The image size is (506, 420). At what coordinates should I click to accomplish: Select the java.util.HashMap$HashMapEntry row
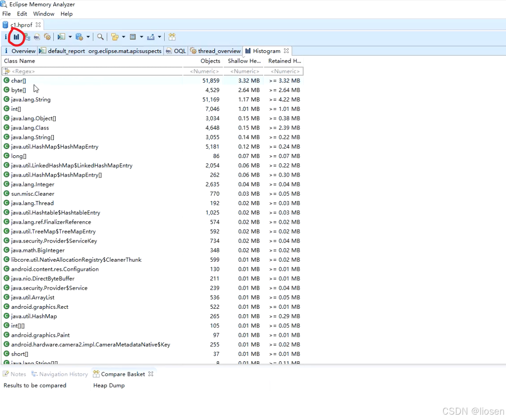[x=153, y=146]
